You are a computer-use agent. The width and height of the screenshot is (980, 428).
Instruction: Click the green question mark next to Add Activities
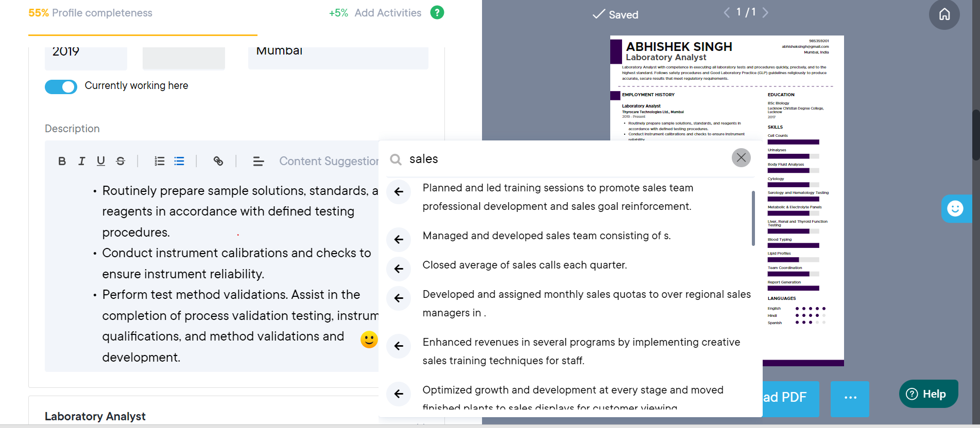click(x=437, y=12)
